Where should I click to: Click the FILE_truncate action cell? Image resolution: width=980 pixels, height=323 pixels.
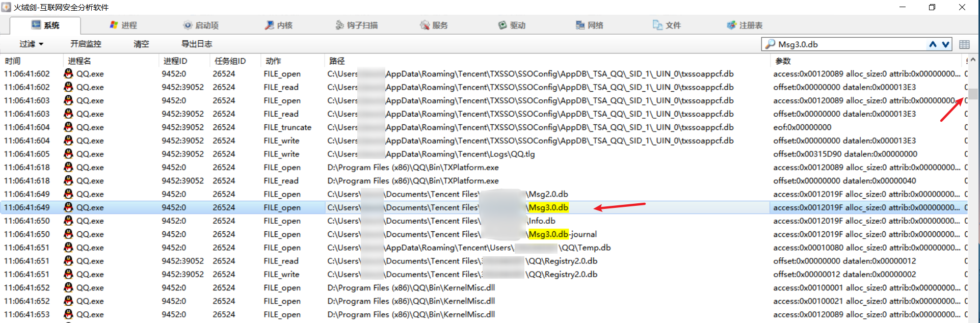(x=287, y=127)
